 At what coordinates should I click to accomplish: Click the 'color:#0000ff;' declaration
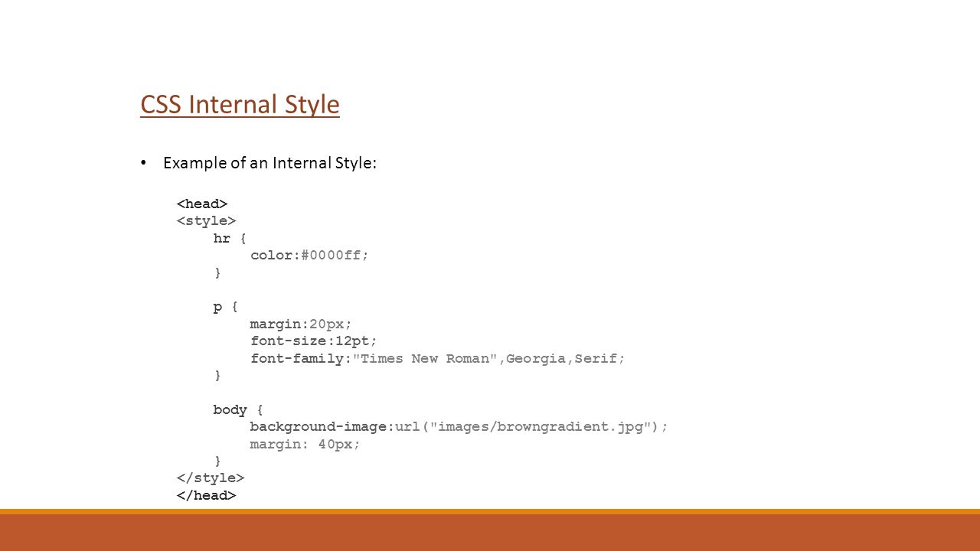click(x=309, y=255)
